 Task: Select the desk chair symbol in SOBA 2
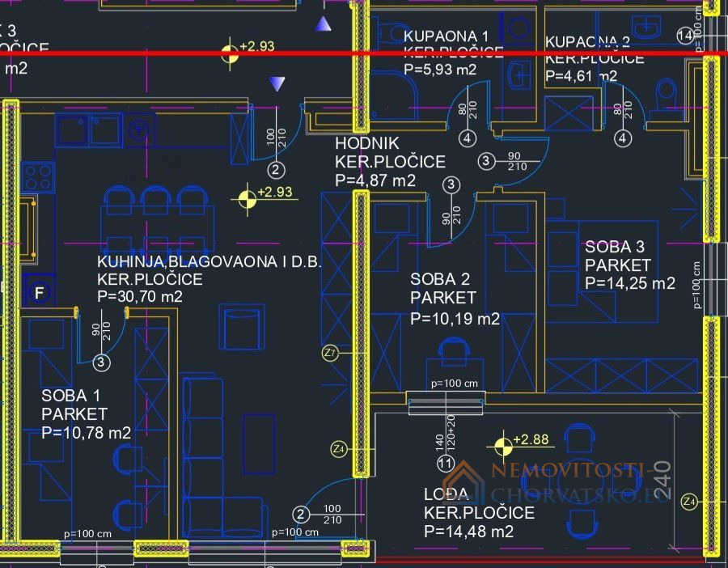(x=455, y=352)
